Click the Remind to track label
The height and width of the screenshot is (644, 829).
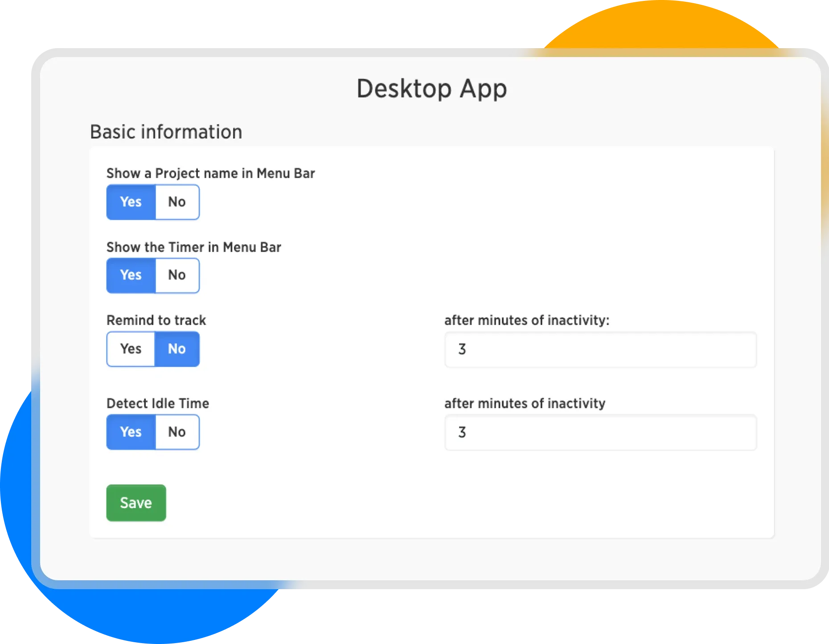(156, 320)
